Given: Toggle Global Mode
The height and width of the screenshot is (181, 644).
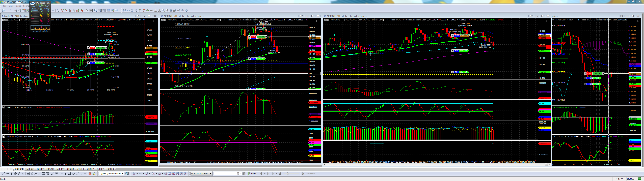Looking at the screenshot, I should (x=309, y=173).
